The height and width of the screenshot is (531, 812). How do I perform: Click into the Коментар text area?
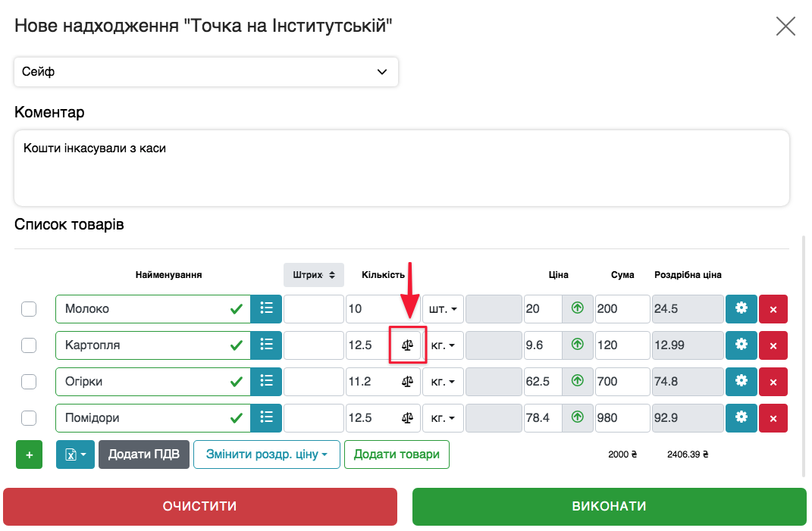(402, 168)
